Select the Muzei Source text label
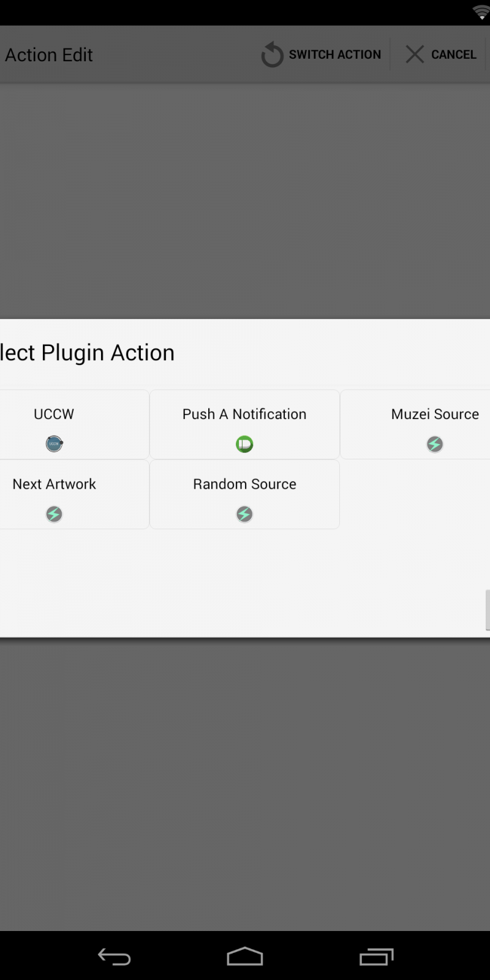The width and height of the screenshot is (490, 980). pyautogui.click(x=435, y=414)
